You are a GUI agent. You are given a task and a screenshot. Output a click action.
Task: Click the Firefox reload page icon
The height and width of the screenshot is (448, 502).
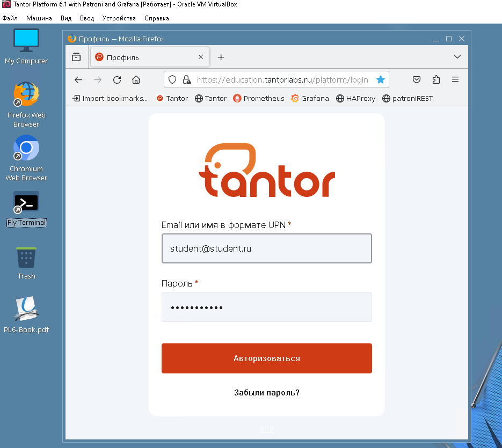[117, 80]
